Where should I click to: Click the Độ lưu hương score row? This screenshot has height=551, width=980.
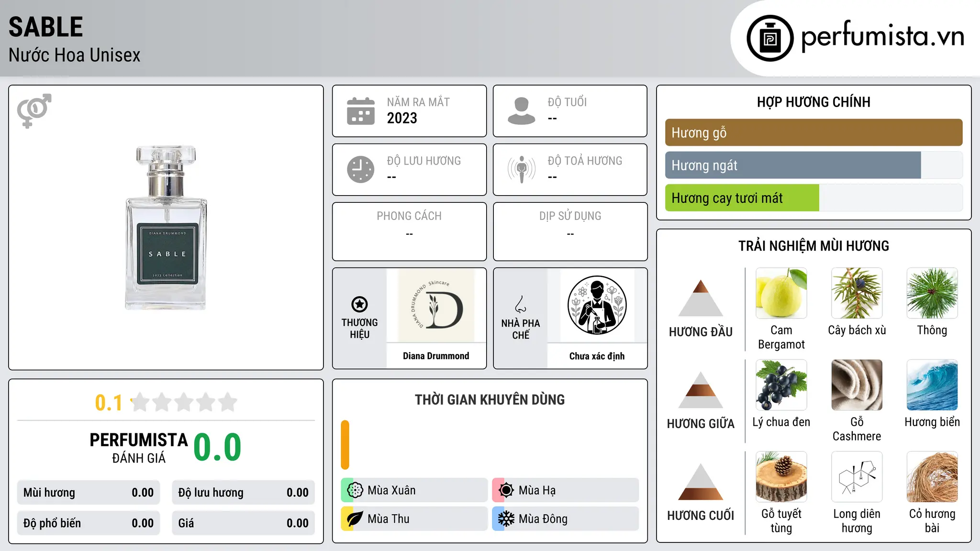(x=243, y=493)
